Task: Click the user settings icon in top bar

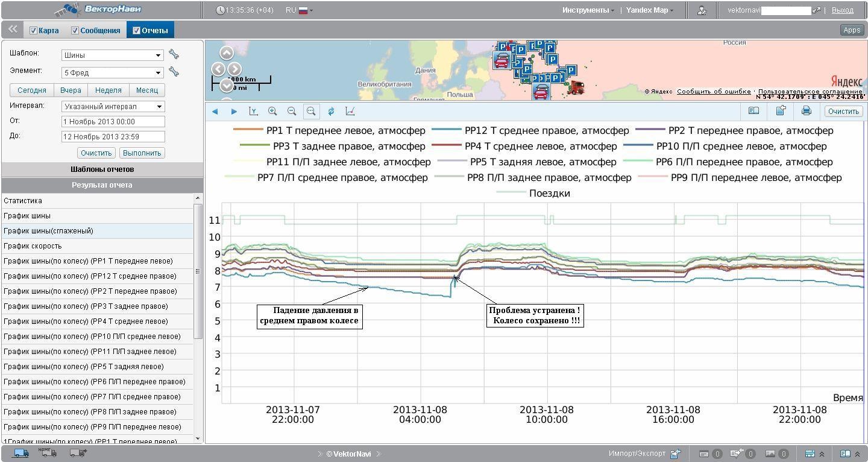Action: [702, 10]
